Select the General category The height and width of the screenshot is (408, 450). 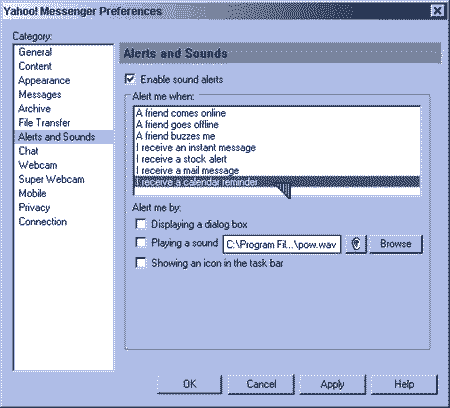(x=35, y=52)
